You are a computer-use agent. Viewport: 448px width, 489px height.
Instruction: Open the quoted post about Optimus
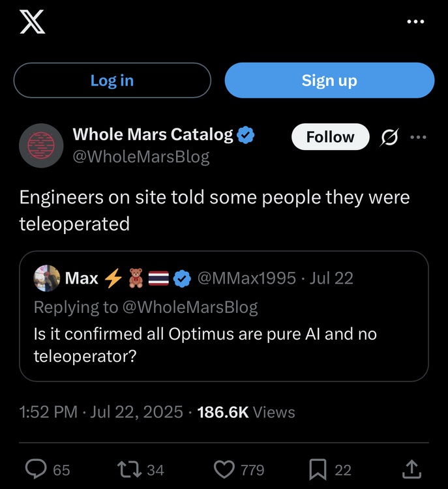coord(224,344)
